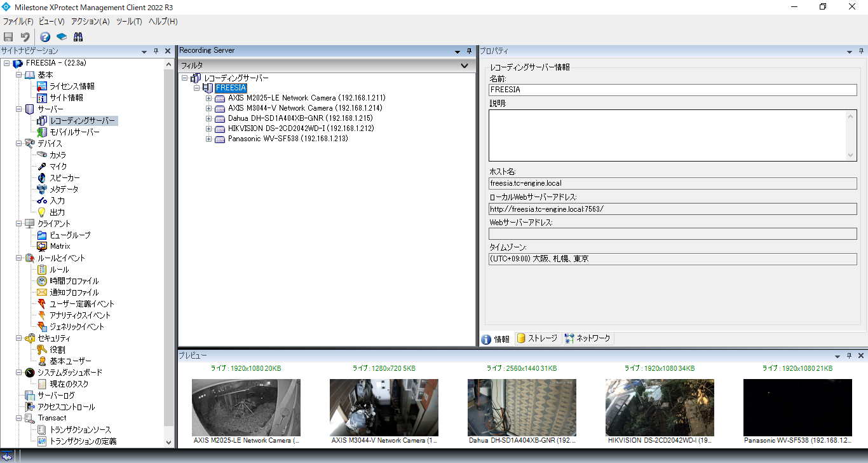Open ジェネリックイベント in the navigation tree
868x463 pixels.
pos(77,327)
